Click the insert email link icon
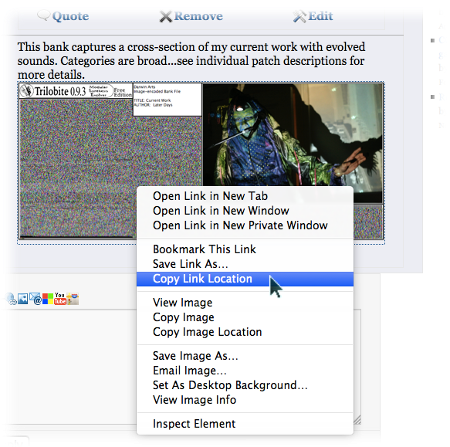Screen dimensions: 450x447 click(x=35, y=299)
